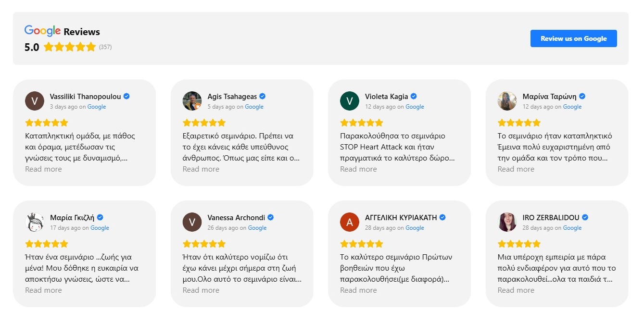Viewport: 644px width, 311px height.
Task: Click Vanessa Archondi's brown avatar icon
Action: click(192, 222)
